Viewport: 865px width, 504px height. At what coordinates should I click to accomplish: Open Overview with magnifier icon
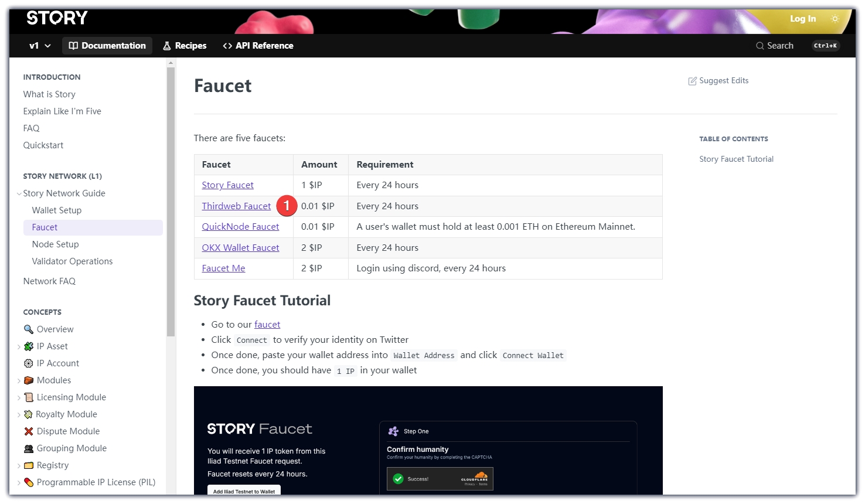pos(28,329)
